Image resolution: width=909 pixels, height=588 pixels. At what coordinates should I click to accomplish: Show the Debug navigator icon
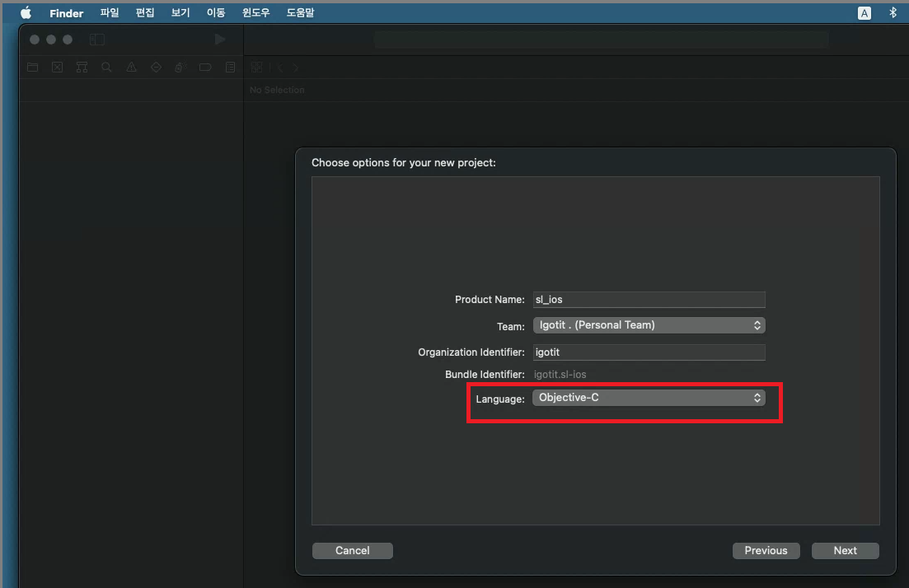pos(180,68)
